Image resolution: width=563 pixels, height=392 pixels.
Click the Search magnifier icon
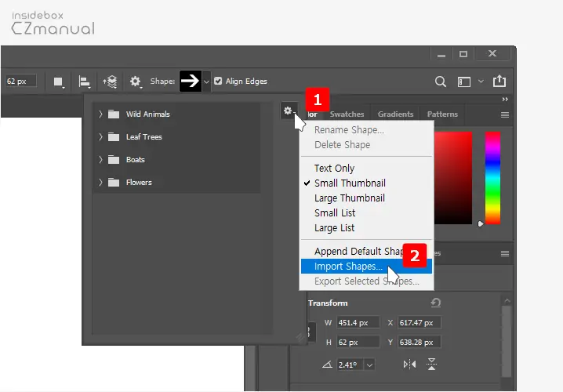pos(441,82)
